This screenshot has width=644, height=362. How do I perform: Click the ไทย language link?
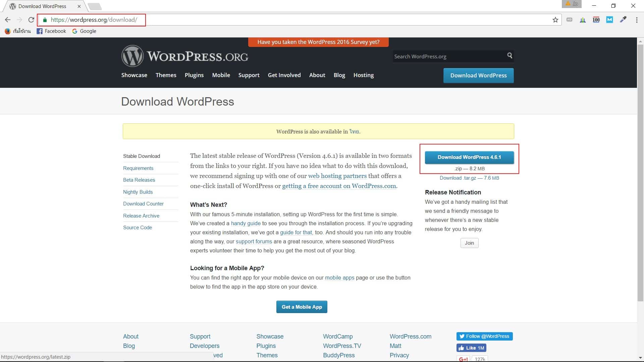(x=354, y=131)
